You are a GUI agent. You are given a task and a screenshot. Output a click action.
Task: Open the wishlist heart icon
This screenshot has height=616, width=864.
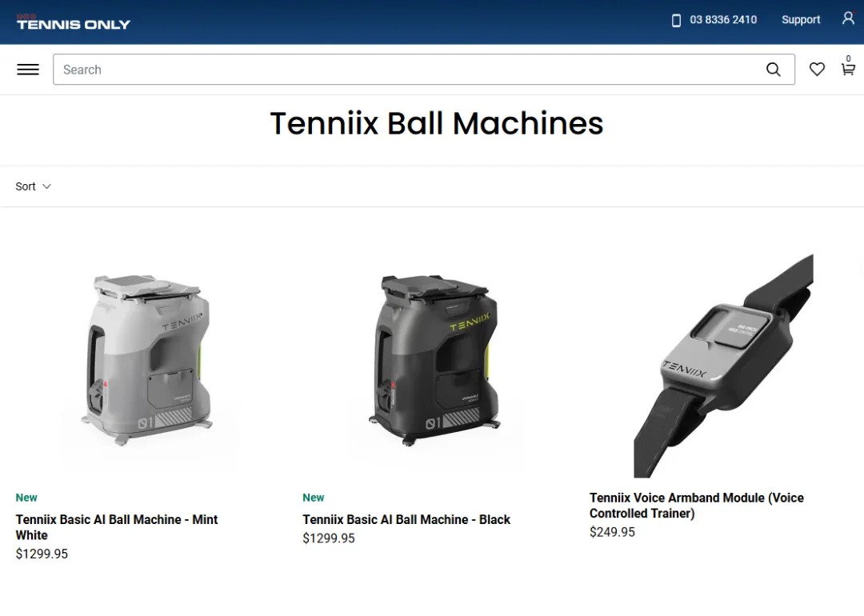(x=817, y=70)
